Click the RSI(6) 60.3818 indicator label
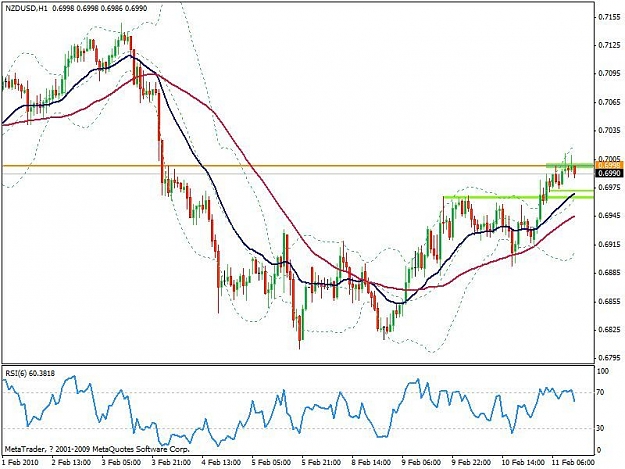 (30, 373)
